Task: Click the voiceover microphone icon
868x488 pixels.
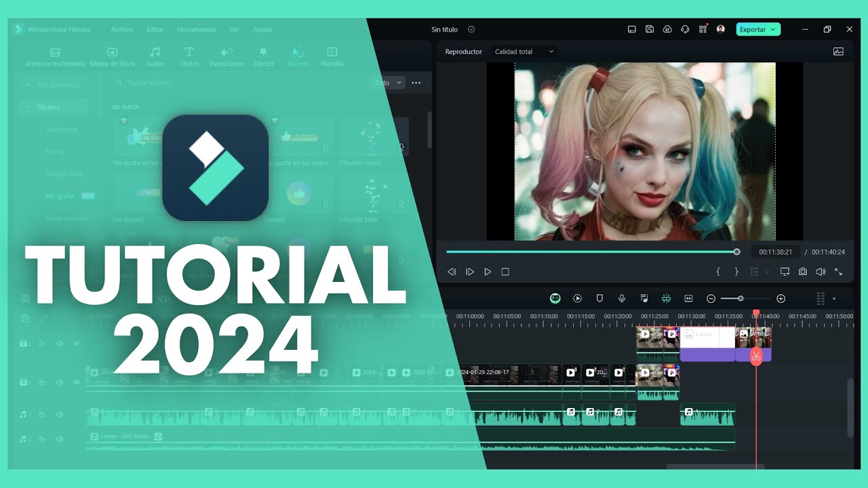Action: (x=622, y=298)
